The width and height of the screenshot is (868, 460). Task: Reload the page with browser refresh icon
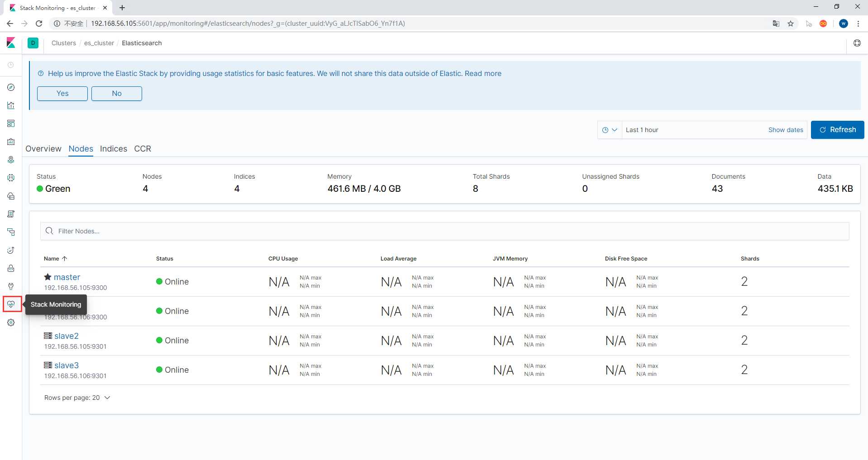click(x=39, y=24)
